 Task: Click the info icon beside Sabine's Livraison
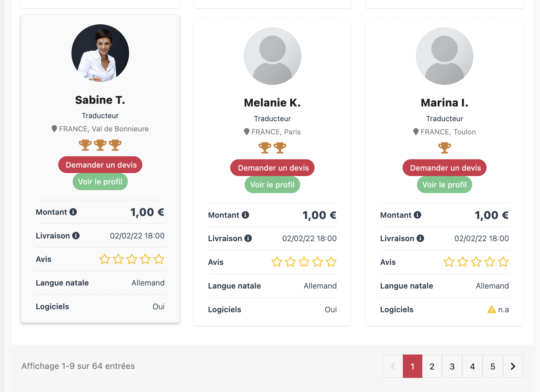(76, 236)
